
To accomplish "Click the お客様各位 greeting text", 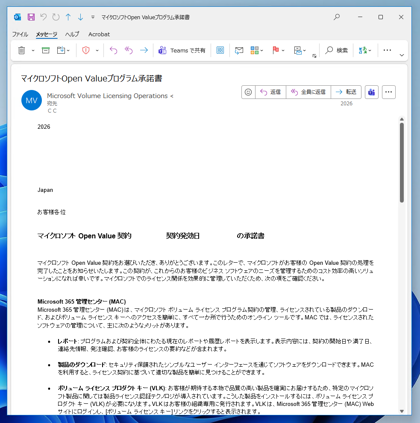I will [51, 212].
